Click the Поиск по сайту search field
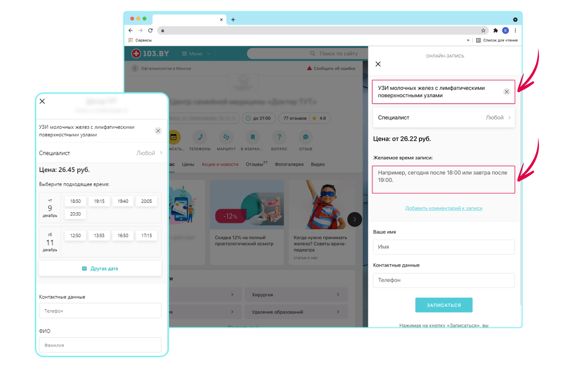This screenshot has width=588, height=369. (308, 53)
